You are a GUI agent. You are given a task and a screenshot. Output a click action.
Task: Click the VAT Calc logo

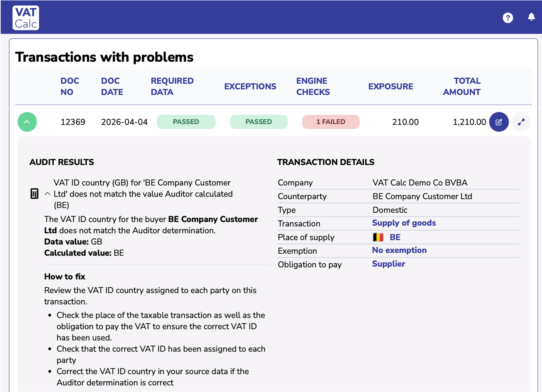tap(26, 18)
